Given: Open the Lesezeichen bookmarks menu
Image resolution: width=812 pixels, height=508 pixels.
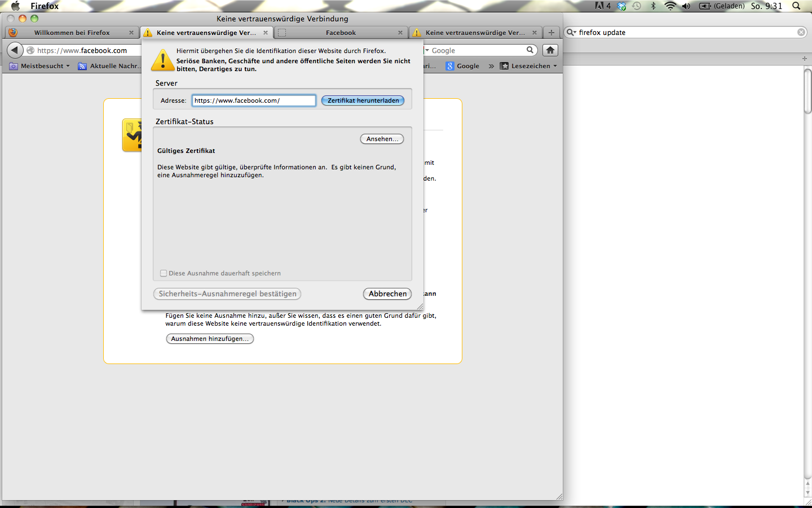Looking at the screenshot, I should [x=528, y=66].
